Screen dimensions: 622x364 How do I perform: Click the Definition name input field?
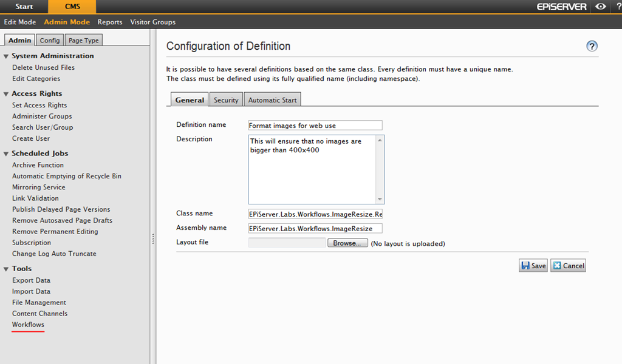315,126
